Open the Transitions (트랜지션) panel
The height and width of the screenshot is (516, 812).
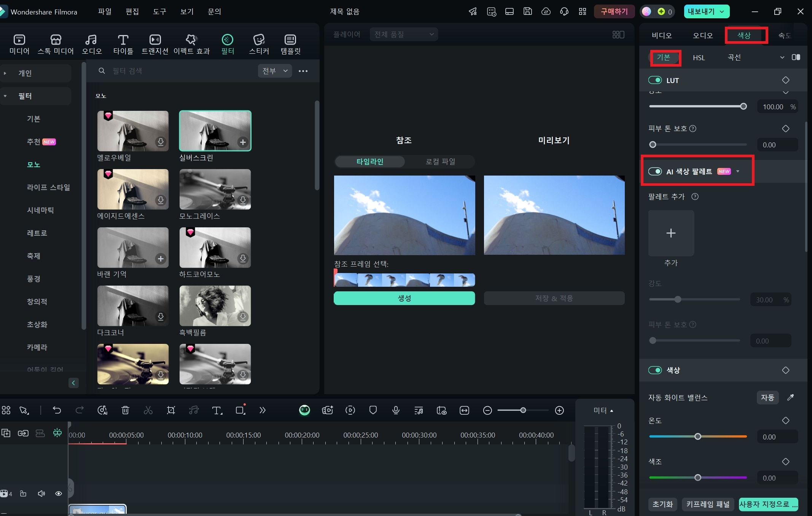[155, 44]
